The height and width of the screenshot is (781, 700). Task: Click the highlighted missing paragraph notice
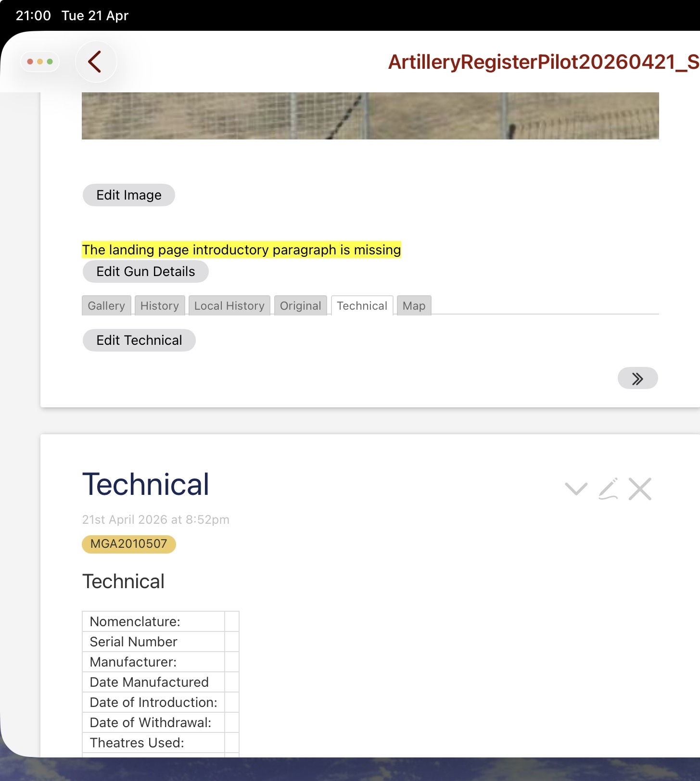click(x=241, y=250)
